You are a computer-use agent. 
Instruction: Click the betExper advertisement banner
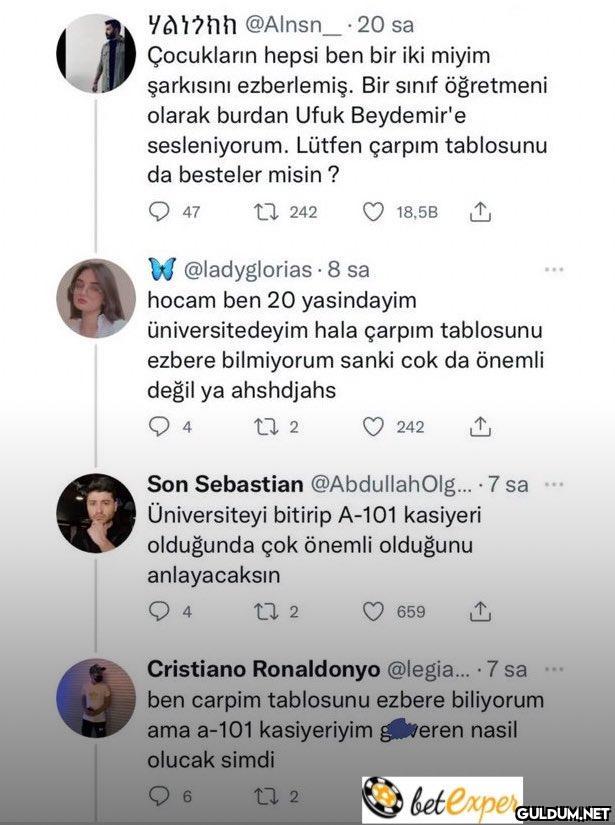point(441,800)
